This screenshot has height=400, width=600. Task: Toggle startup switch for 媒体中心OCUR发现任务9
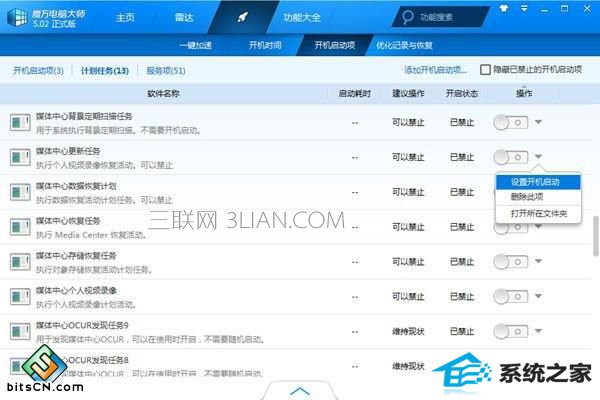[x=511, y=331]
